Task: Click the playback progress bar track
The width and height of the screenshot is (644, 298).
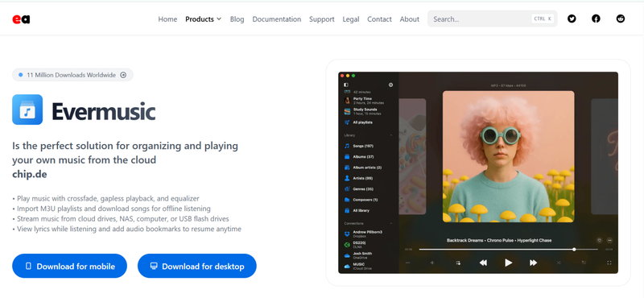Action: [509, 249]
